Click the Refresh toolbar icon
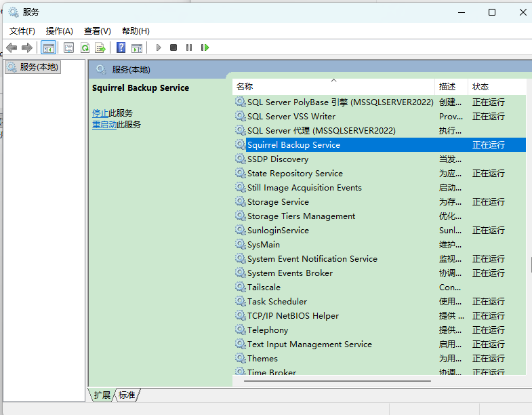 85,47
